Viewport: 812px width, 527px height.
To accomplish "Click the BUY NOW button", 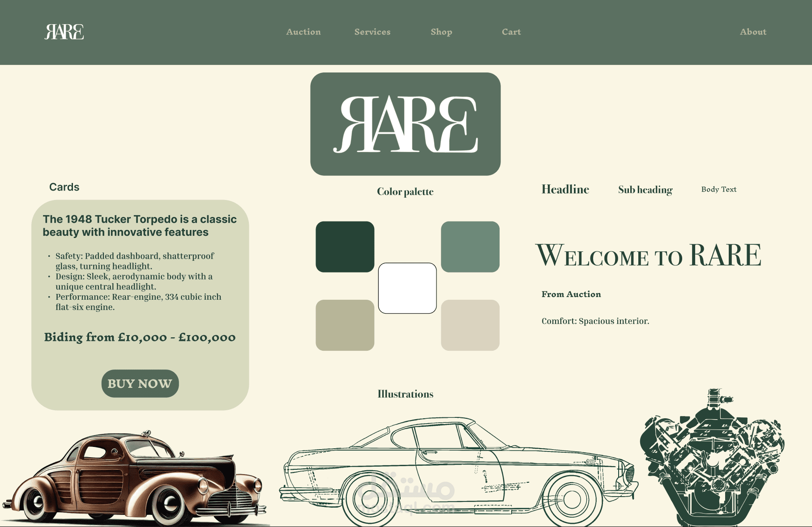I will tap(140, 383).
